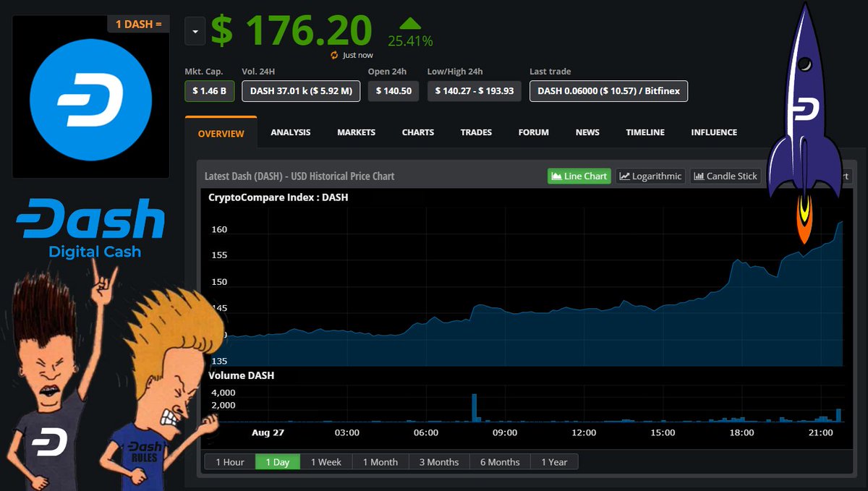Select the 1 Day time range

tap(277, 461)
